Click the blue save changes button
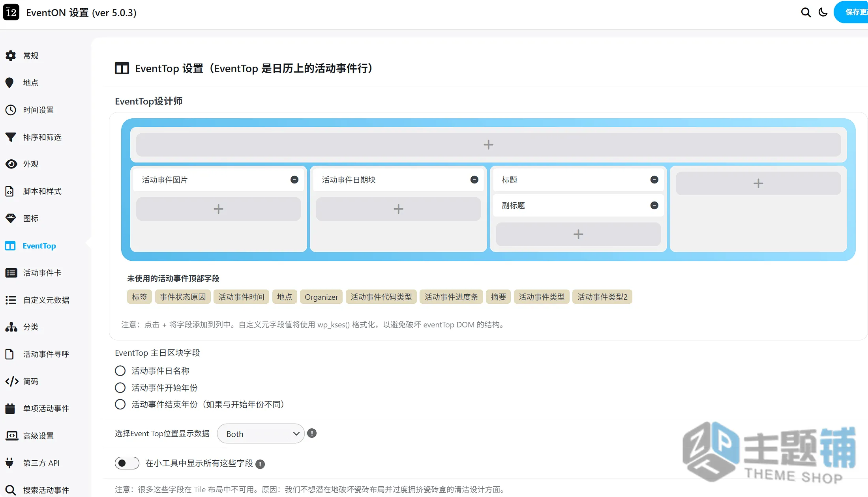This screenshot has height=497, width=868. pos(851,12)
